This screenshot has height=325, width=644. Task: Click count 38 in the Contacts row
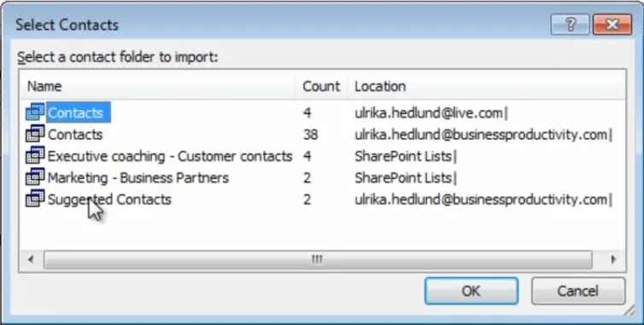click(311, 135)
